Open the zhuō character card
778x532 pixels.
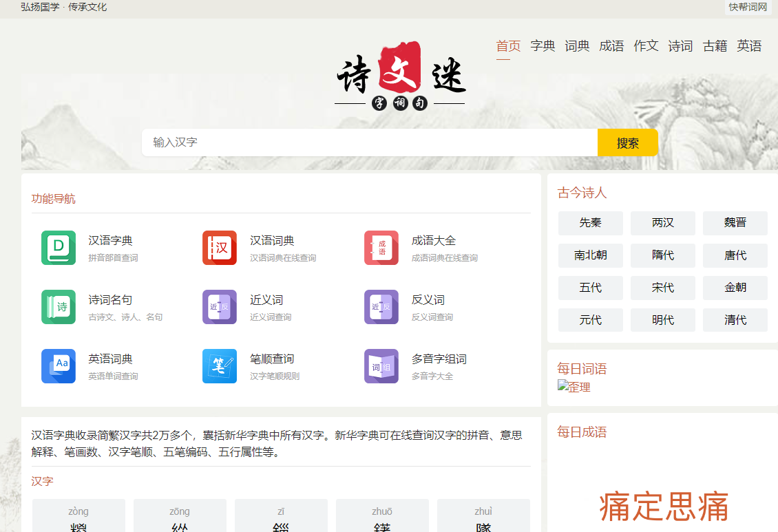point(382,515)
